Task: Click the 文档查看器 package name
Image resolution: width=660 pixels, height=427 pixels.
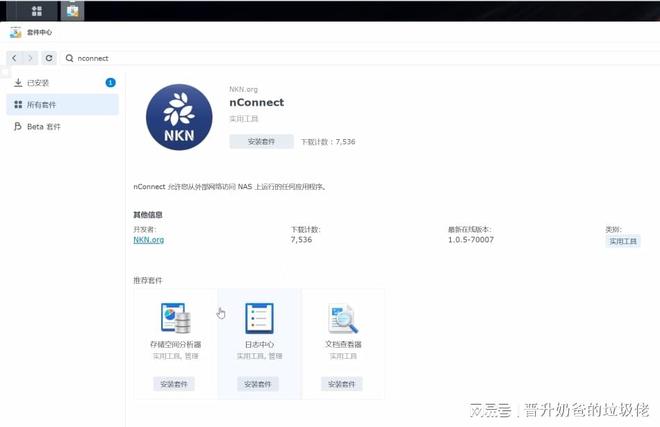Action: pos(343,344)
